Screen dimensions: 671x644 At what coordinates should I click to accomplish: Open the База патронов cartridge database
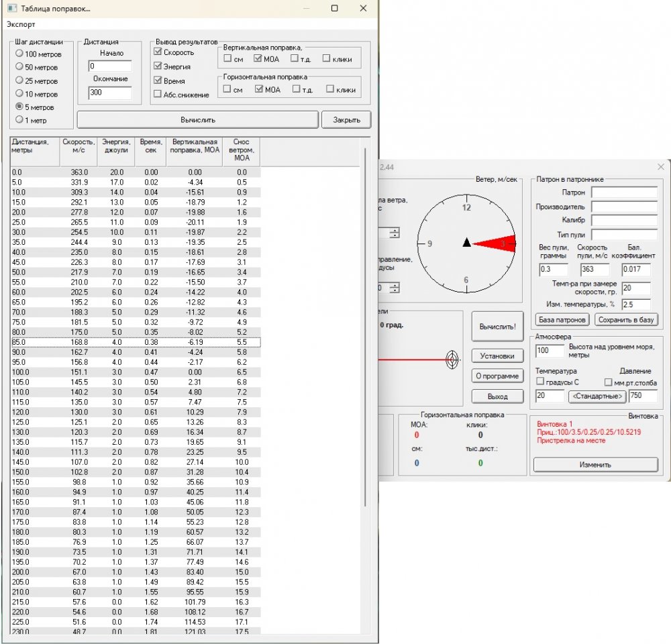click(x=562, y=319)
